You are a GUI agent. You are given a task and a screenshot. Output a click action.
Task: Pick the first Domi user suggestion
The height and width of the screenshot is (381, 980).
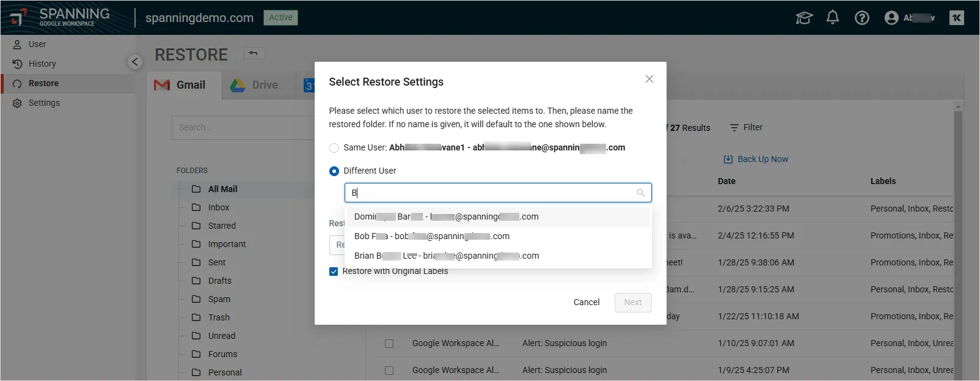tap(446, 216)
